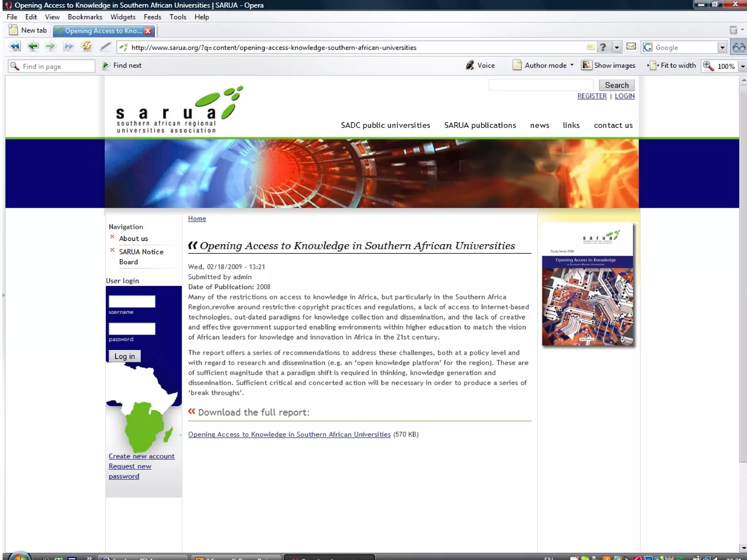This screenshot has width=747, height=560.
Task: Click the username input field
Action: click(x=132, y=302)
